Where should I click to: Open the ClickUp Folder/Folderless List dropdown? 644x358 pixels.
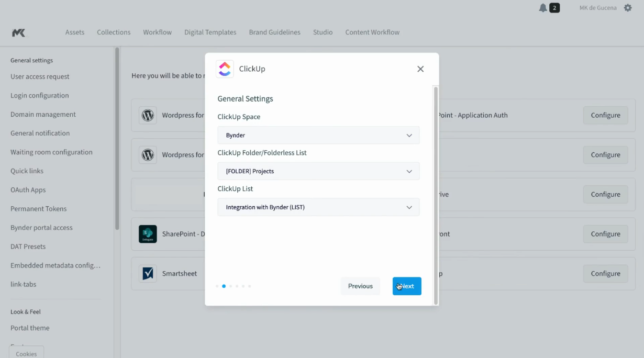coord(318,171)
